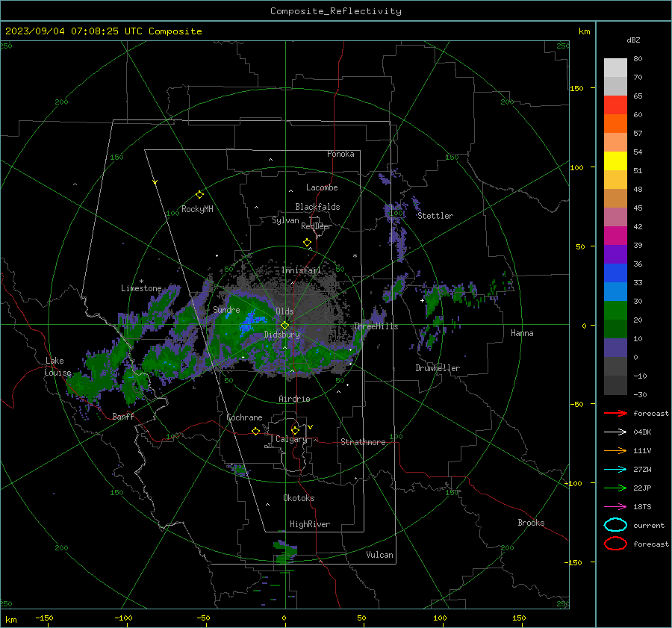Click the Sundre label on the map

tap(226, 310)
